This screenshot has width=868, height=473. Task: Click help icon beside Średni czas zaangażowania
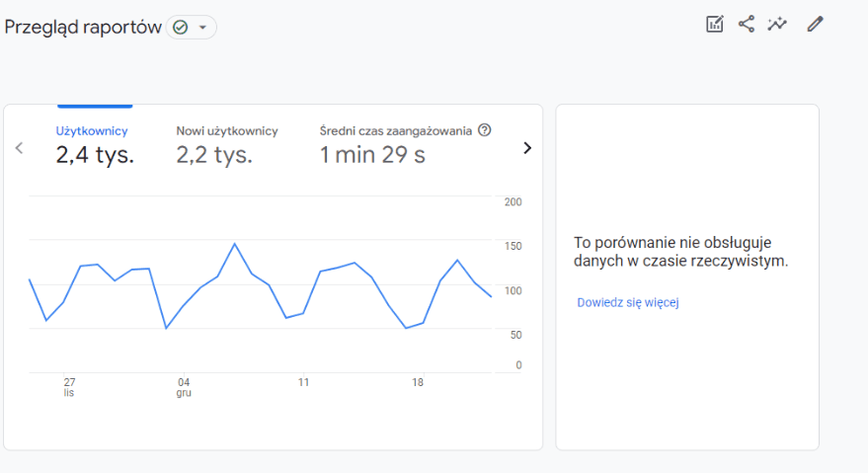click(x=484, y=130)
